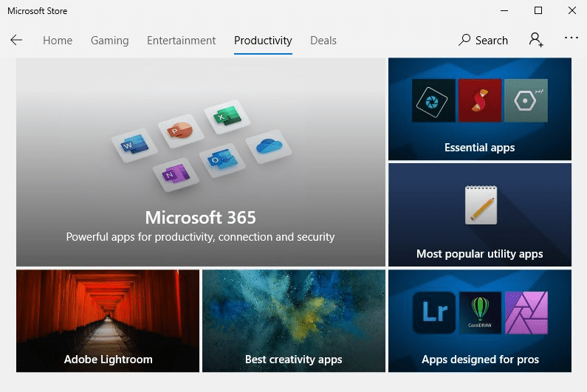Open the Microsoft 365 title

tap(201, 218)
